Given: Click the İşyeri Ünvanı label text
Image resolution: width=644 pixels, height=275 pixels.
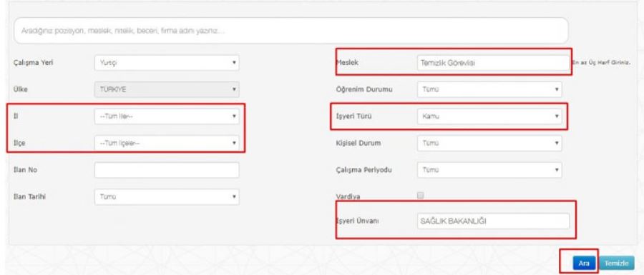Looking at the screenshot, I should pyautogui.click(x=357, y=221).
